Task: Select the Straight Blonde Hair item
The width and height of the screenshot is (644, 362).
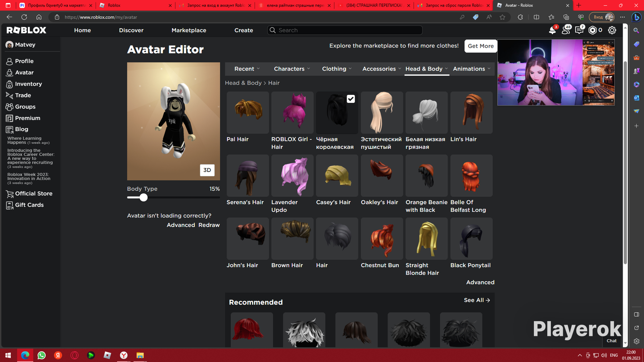Action: tap(427, 239)
